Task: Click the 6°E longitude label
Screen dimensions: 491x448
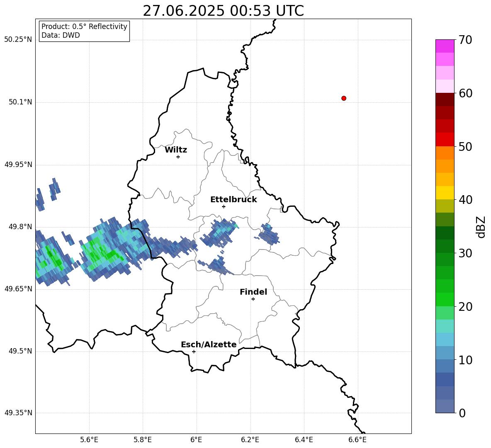Action: [x=196, y=440]
